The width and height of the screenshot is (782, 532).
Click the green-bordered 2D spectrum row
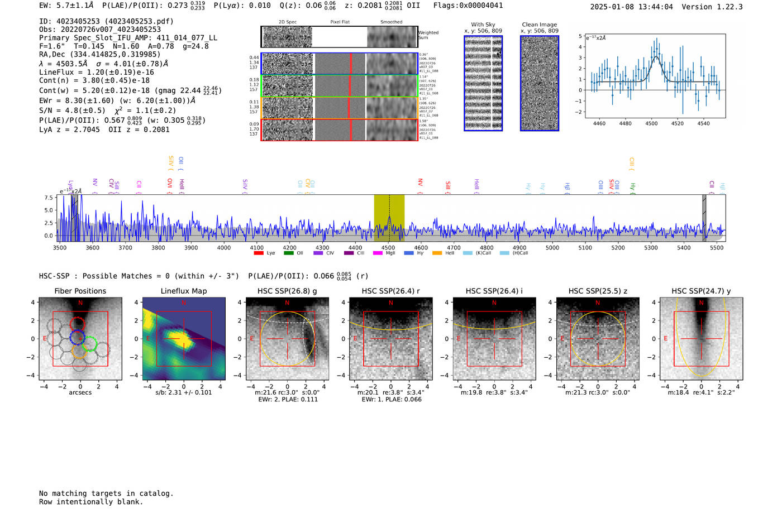coord(339,85)
